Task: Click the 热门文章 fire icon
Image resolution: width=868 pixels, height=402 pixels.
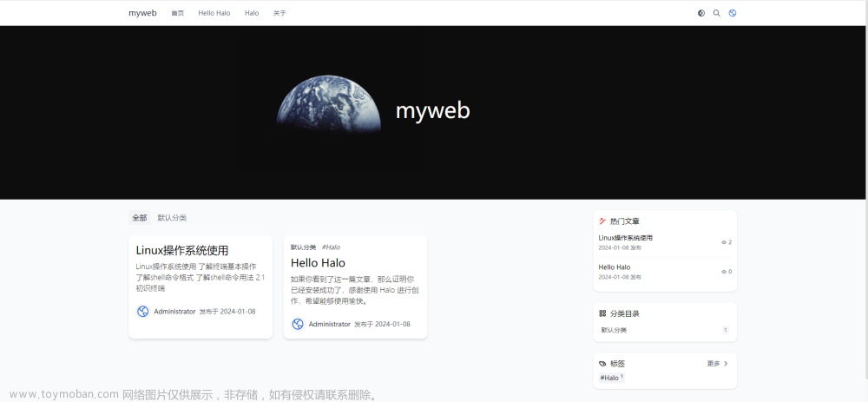Action: [603, 221]
